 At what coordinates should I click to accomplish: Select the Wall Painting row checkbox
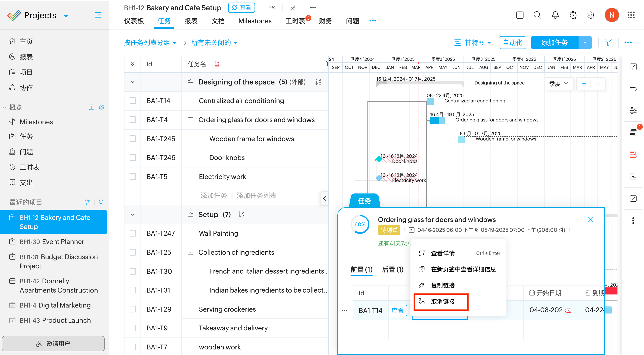[x=133, y=233]
